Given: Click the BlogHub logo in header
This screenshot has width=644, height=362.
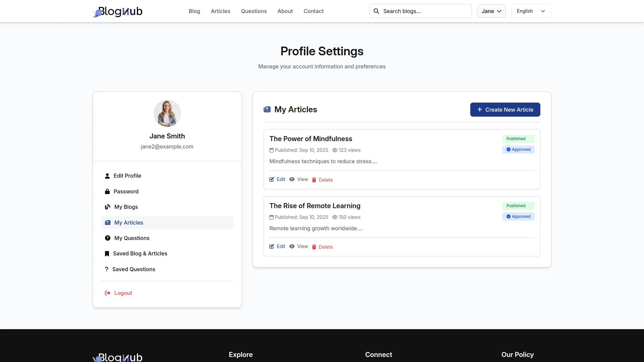Looking at the screenshot, I should pyautogui.click(x=117, y=11).
